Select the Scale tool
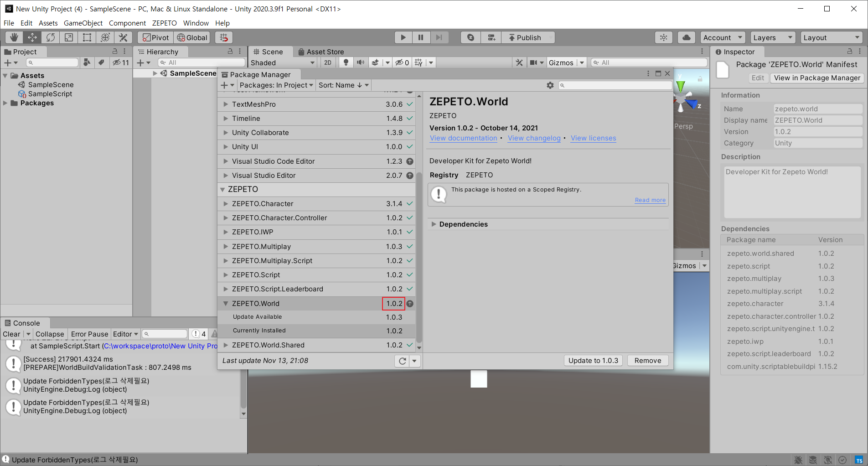Viewport: 868px width, 466px height. pos(69,37)
